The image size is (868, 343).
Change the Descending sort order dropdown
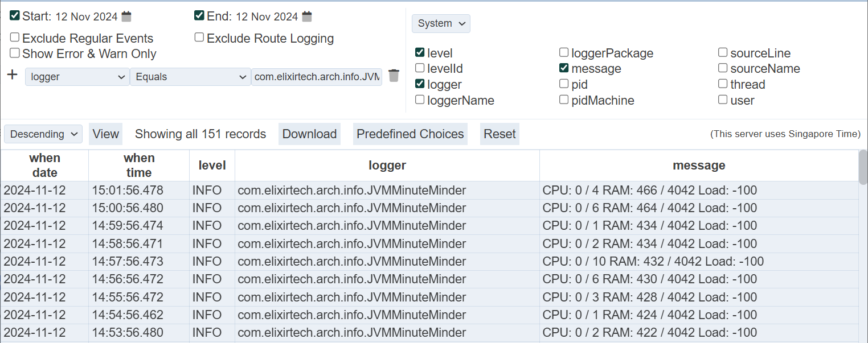(x=43, y=134)
